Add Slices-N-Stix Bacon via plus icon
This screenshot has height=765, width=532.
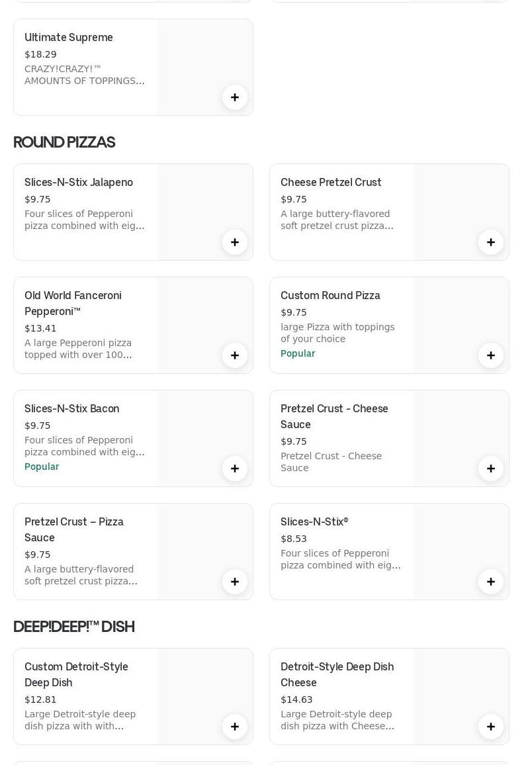pyautogui.click(x=235, y=469)
